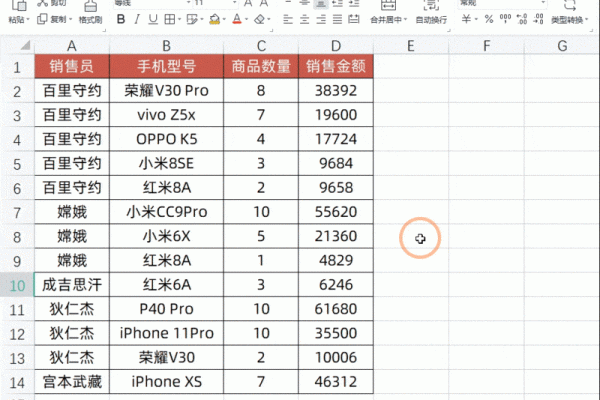Select sales amount cell 38392
The height and width of the screenshot is (400, 600).
pos(336,91)
